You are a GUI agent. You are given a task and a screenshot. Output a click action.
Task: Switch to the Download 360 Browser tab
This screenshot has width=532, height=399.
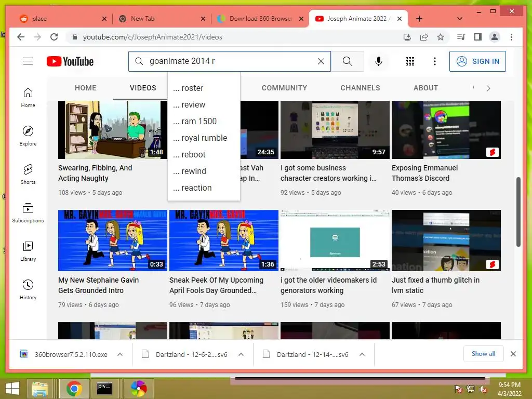(x=260, y=19)
